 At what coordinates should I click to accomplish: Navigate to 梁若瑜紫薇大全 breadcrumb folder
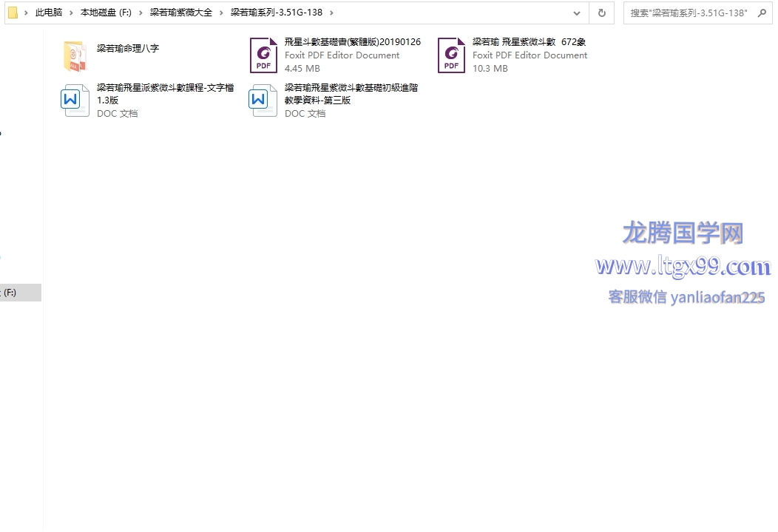click(x=181, y=13)
